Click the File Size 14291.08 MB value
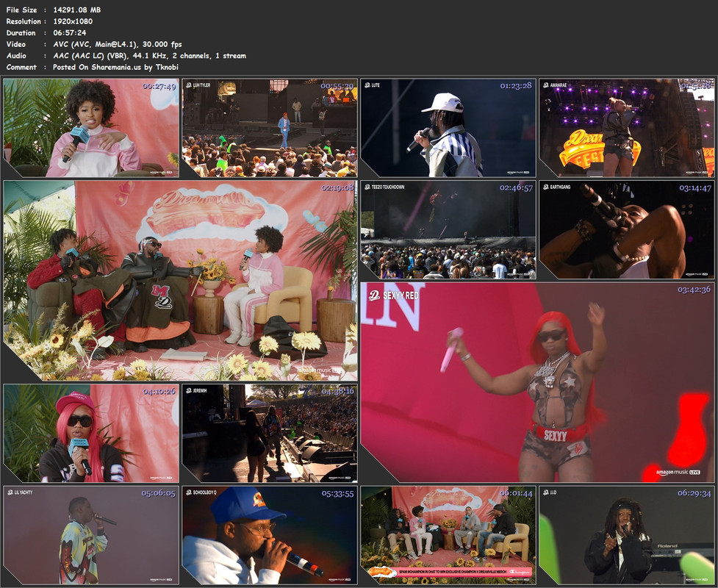This screenshot has height=588, width=718. (x=77, y=10)
